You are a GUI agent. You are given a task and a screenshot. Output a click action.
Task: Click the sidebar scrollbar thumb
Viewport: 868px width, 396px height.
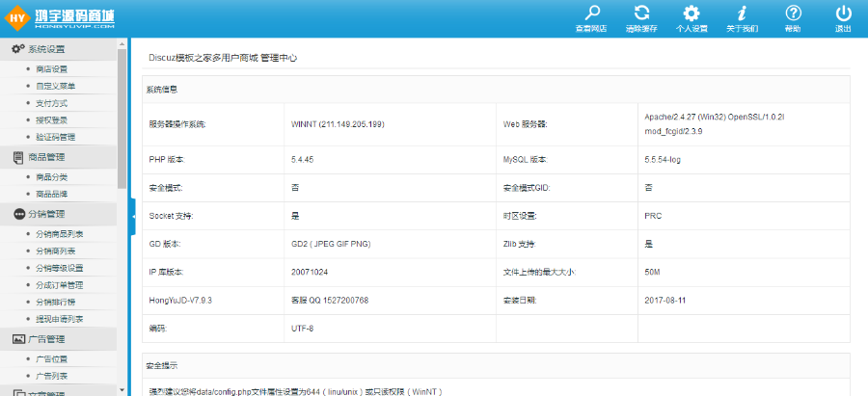point(122,119)
